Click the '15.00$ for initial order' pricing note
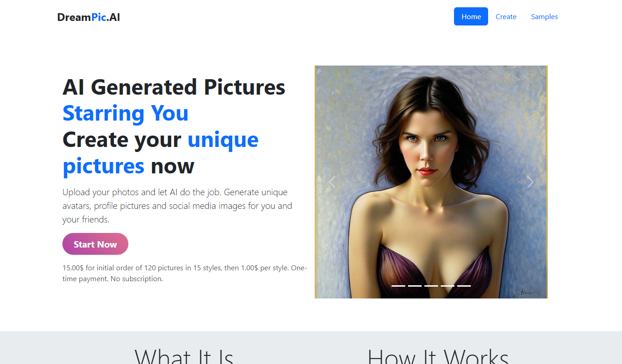This screenshot has height=364, width=622. click(184, 273)
